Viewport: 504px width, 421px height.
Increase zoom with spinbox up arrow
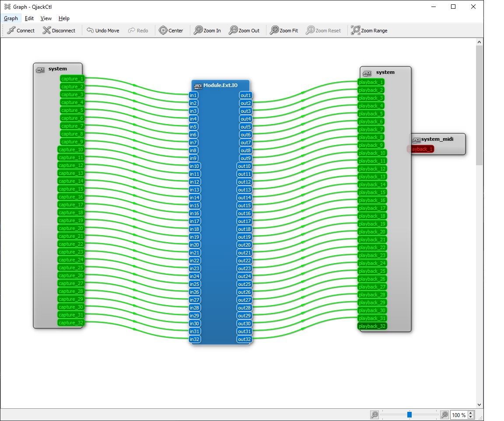[471, 413]
